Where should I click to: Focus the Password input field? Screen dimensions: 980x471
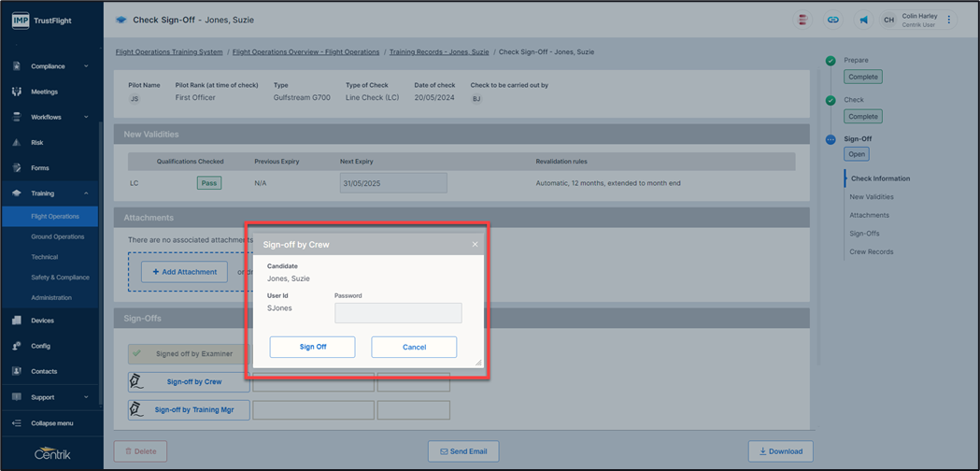point(398,313)
